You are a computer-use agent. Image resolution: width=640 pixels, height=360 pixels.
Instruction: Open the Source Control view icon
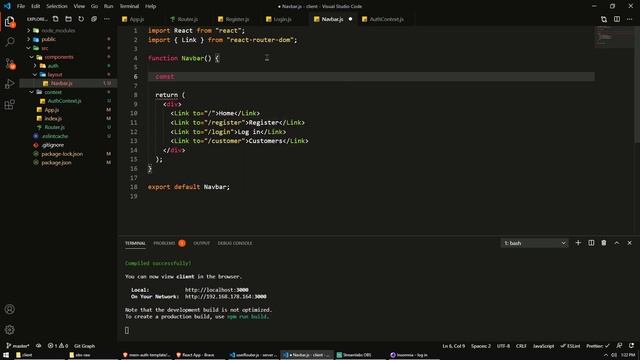[10, 63]
